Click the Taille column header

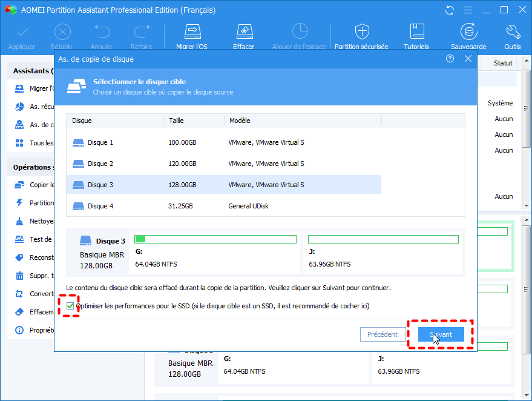pos(194,121)
